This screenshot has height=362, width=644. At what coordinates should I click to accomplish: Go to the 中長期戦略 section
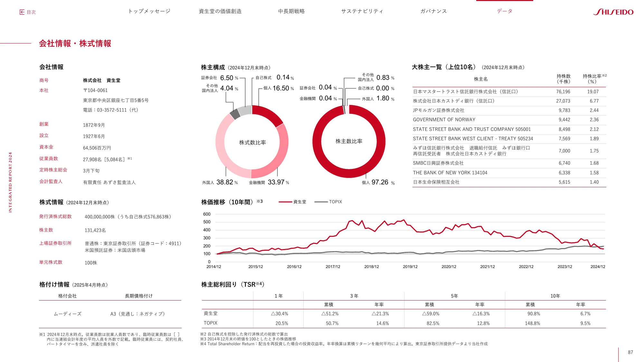pos(291,11)
